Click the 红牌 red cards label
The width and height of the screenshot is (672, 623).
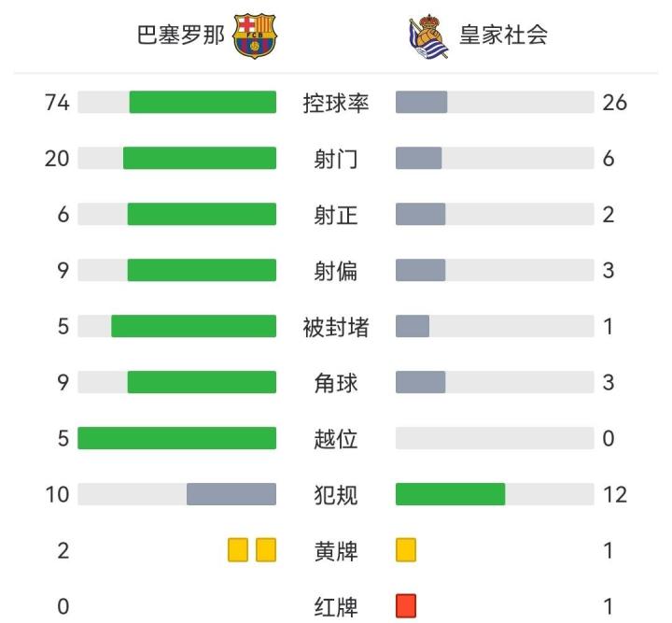[x=336, y=607]
